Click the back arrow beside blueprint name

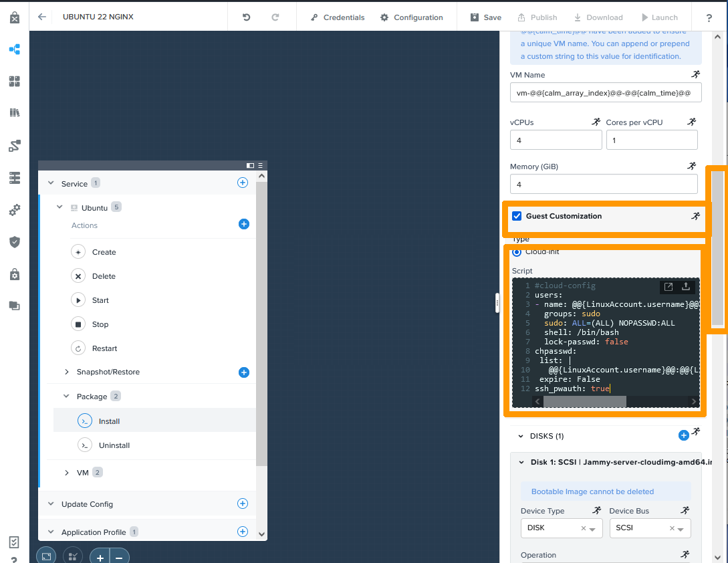[x=42, y=17]
